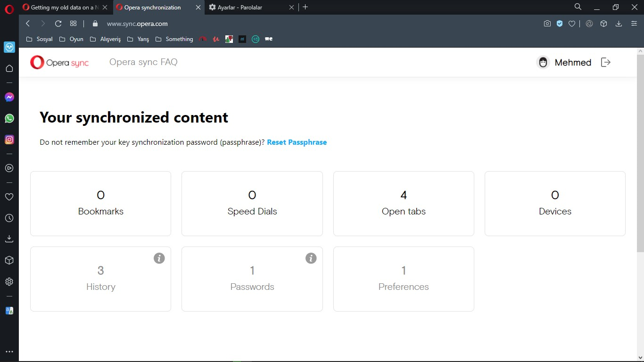Open Instagram in the sidebar
This screenshot has width=644, height=362.
(9, 140)
